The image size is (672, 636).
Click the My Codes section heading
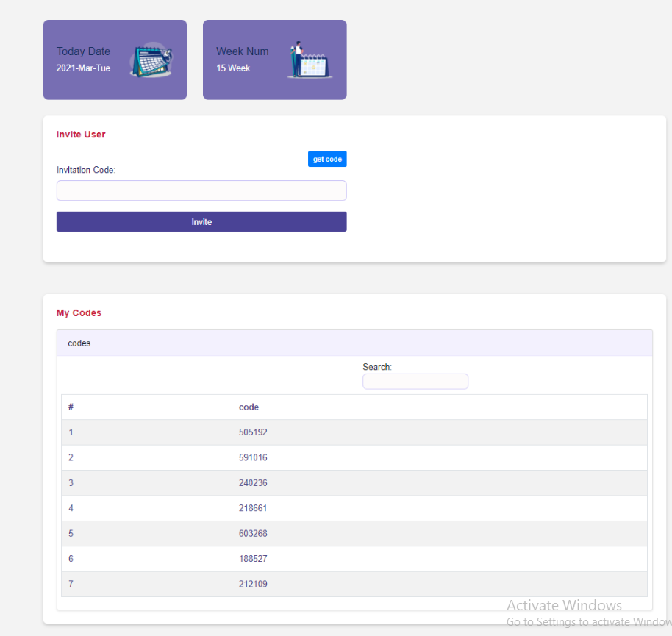(79, 313)
